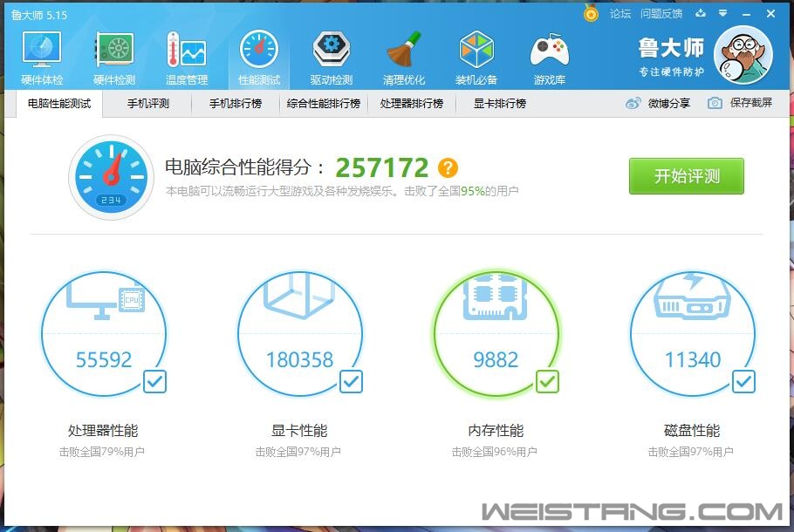
Task: Open 硬件检测 hardware detection icon
Action: (x=114, y=58)
